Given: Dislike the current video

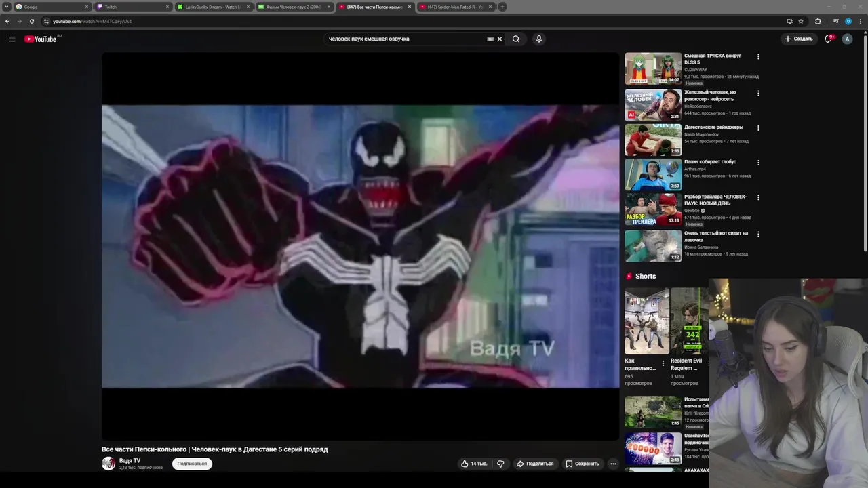Looking at the screenshot, I should (x=500, y=464).
